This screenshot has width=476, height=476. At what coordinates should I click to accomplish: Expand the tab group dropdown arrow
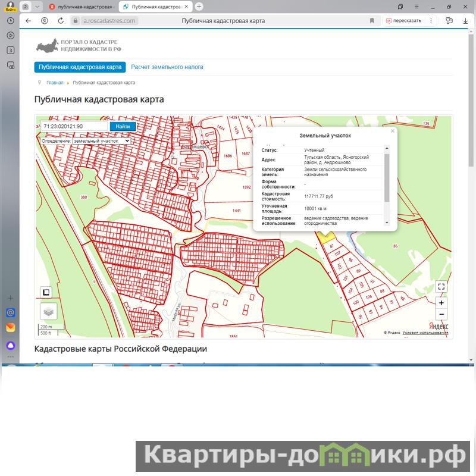click(37, 7)
